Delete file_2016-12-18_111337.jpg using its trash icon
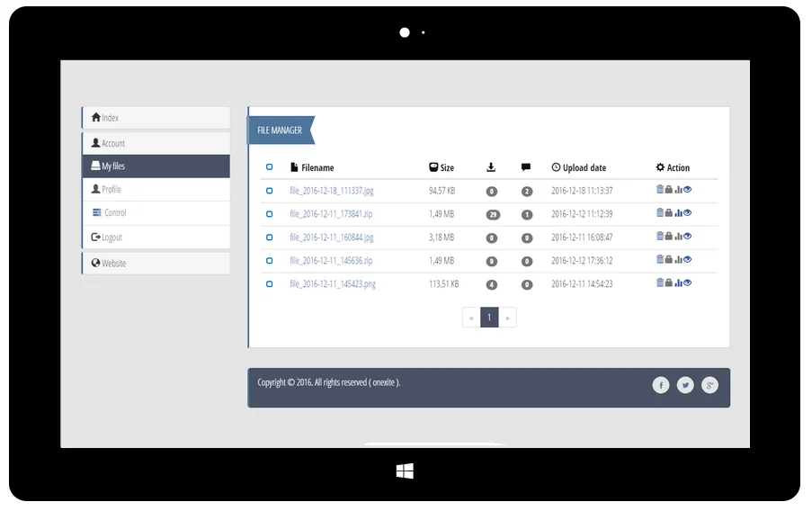This screenshot has height=511, width=812. tap(660, 190)
